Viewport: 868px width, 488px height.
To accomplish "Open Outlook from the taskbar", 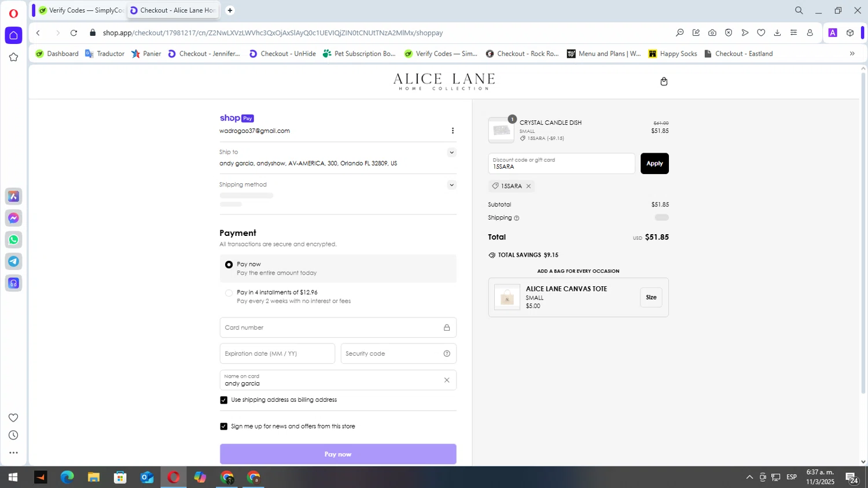I will point(147,477).
